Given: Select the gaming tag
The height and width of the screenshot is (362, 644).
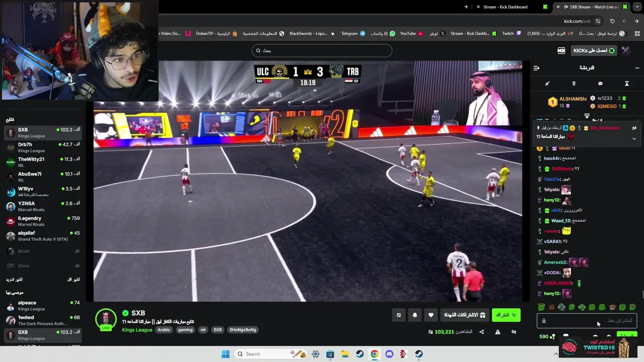Looking at the screenshot, I should coord(185,330).
